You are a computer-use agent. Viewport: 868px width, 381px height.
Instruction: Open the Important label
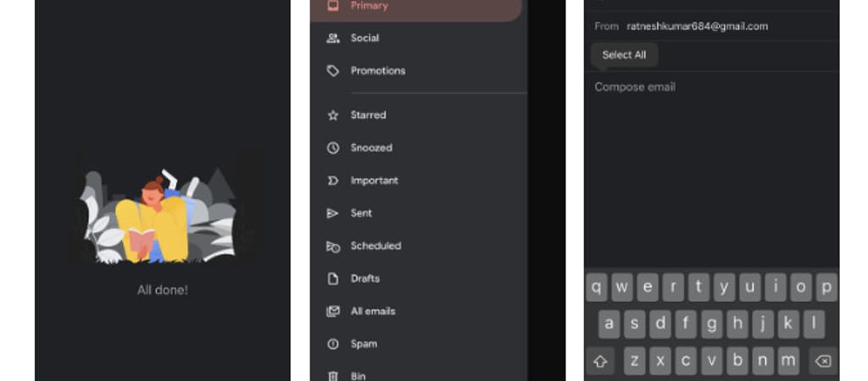[374, 180]
